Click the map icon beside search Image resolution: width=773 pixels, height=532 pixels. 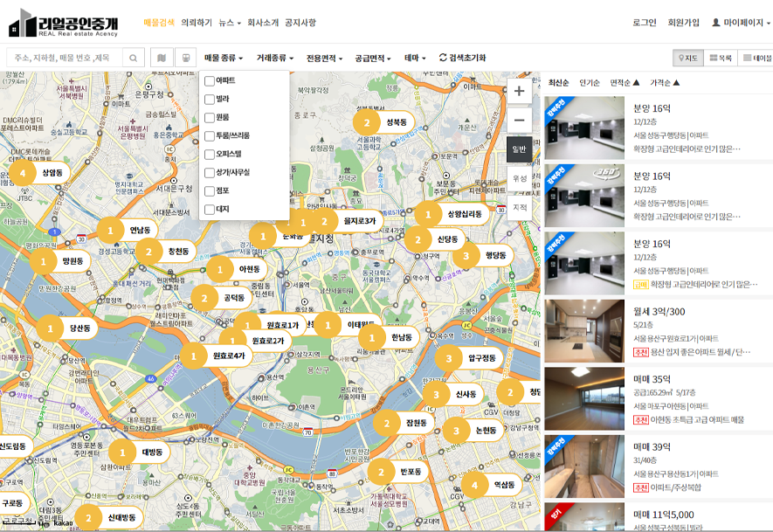(162, 58)
